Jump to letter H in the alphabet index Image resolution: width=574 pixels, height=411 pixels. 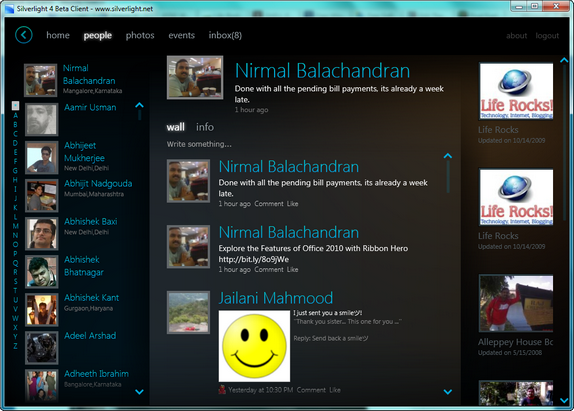click(15, 180)
